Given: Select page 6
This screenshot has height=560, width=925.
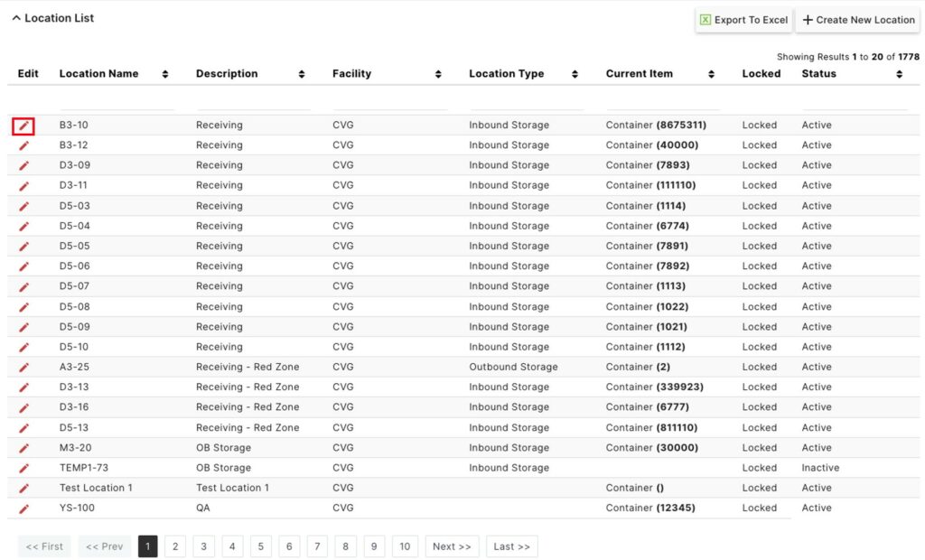Looking at the screenshot, I should click(x=289, y=546).
